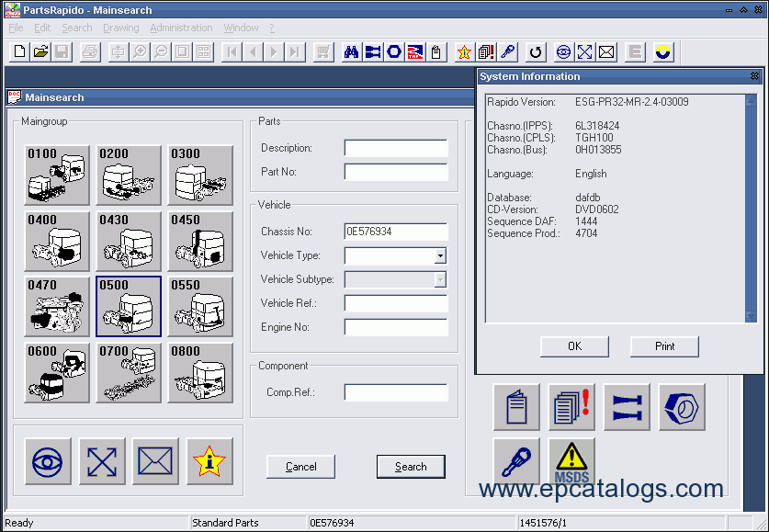Screen dimensions: 769x532
Task: Select maingroup 0800 thumbnail
Action: tap(200, 373)
